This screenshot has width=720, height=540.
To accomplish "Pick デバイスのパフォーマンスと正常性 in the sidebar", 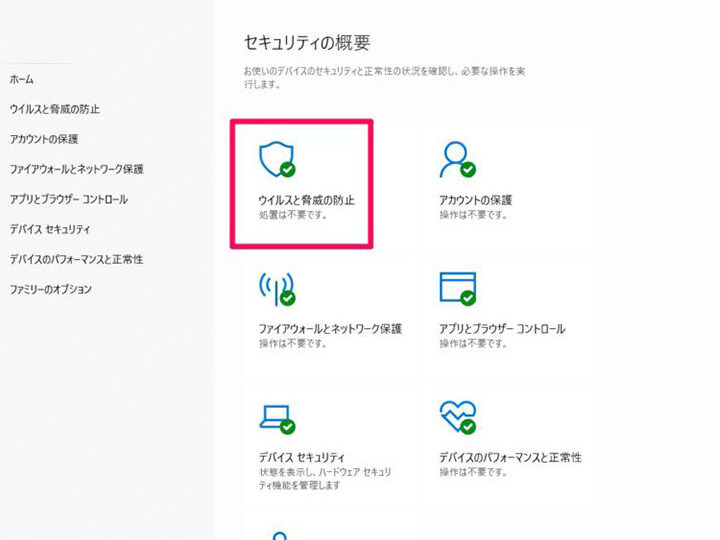I will coord(76,259).
